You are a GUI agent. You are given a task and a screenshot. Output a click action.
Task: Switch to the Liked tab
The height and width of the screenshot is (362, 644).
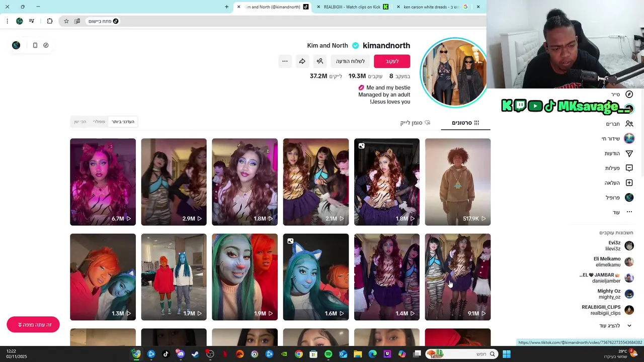415,123
